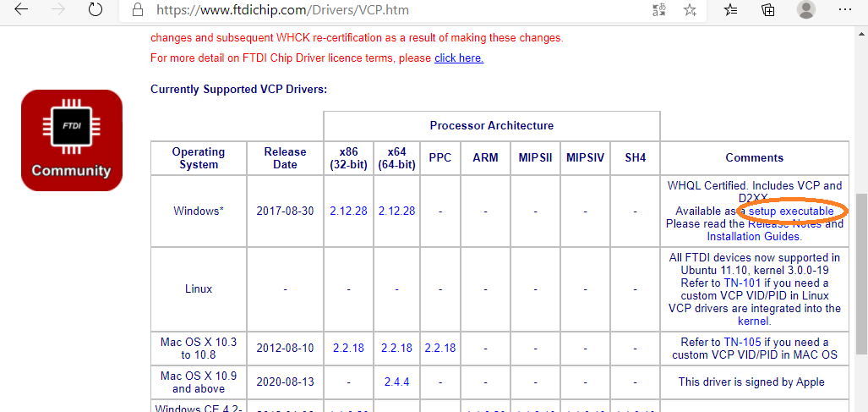
Task: Download Mac OS X x64 driver 2.2.18
Action: [397, 348]
